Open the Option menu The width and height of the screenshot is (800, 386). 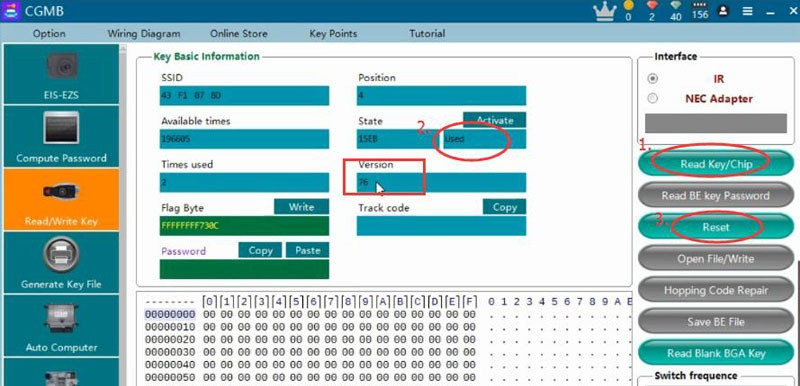pyautogui.click(x=49, y=34)
